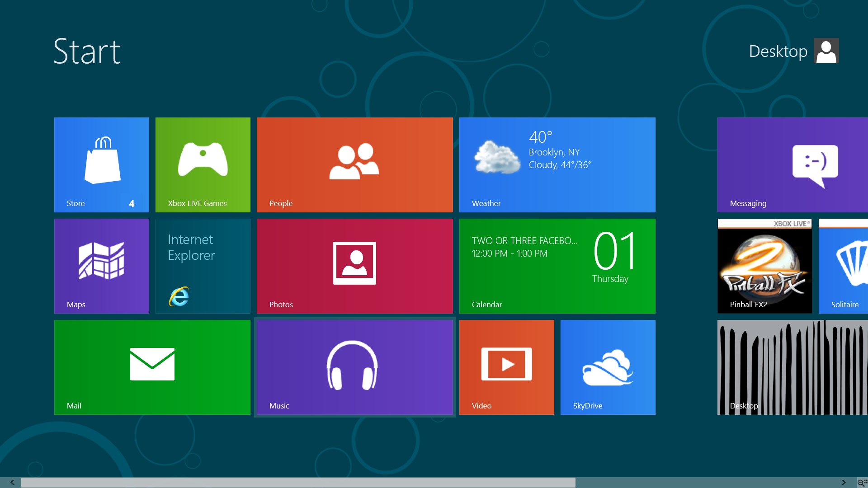
Task: Open the Photos tile
Action: (x=354, y=266)
